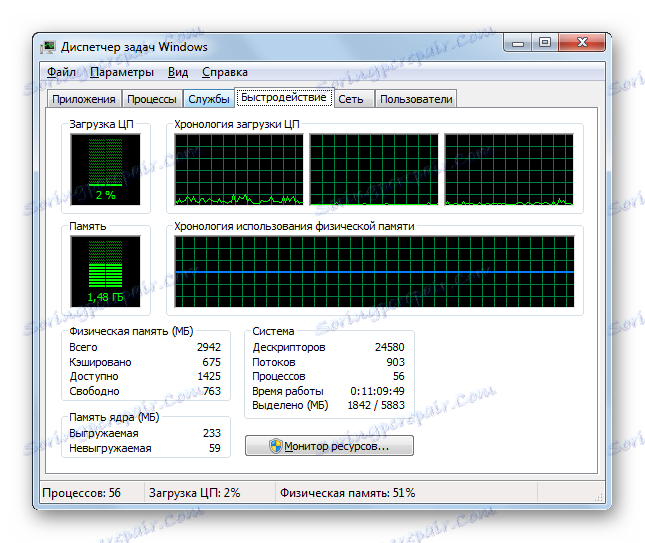Click the CPU load gauge showing 2 %
Viewport: 645px width, 543px height.
click(x=106, y=169)
